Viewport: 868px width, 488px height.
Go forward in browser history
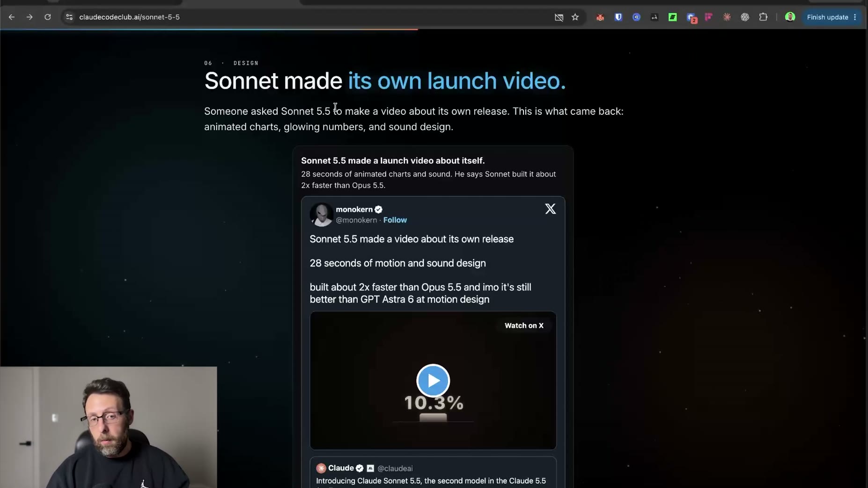point(29,17)
